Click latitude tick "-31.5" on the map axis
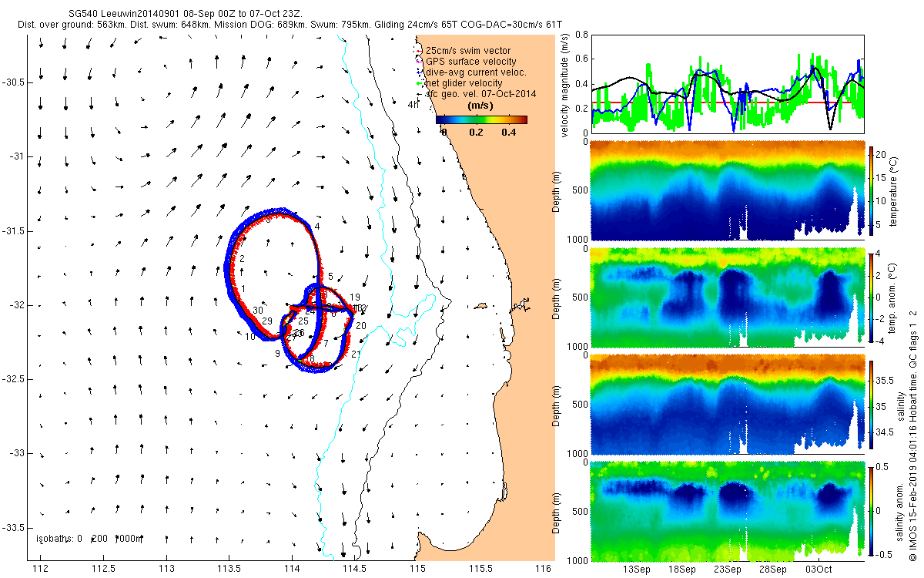 [x=15, y=231]
